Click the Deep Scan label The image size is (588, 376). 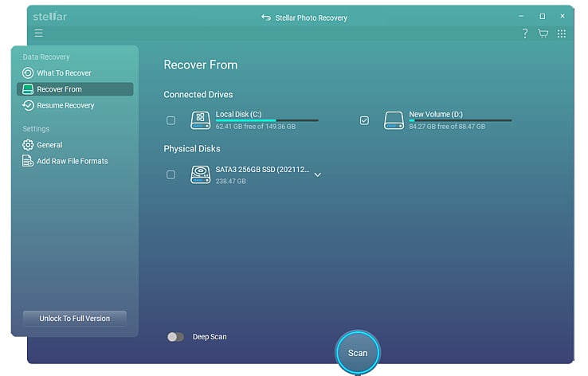210,337
